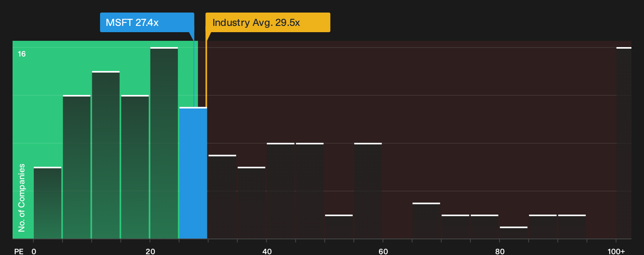This screenshot has width=644, height=255.
Task: Select the tallest green bar at PE 20-25
Action: tap(164, 143)
